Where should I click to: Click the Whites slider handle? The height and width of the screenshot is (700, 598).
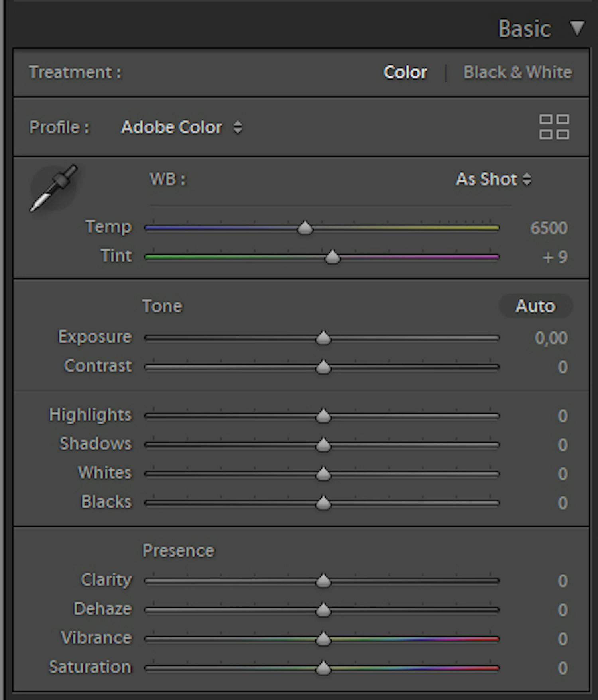coord(323,474)
